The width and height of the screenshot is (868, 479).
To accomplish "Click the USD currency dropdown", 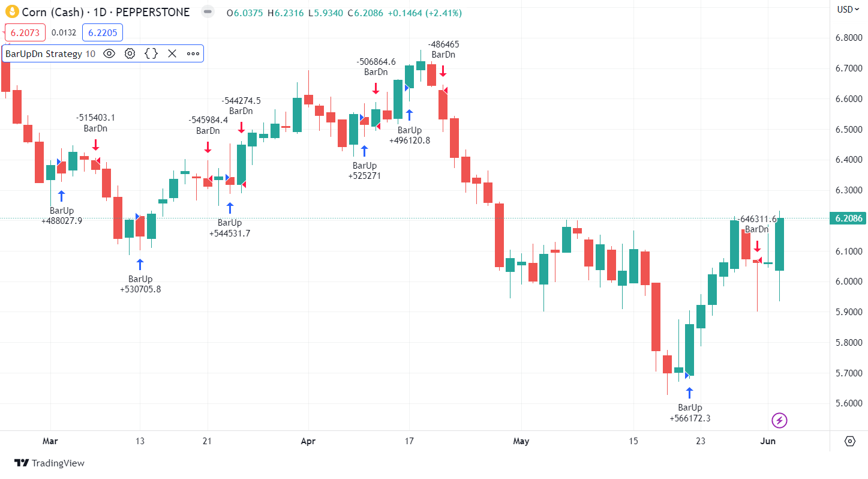I will point(848,10).
